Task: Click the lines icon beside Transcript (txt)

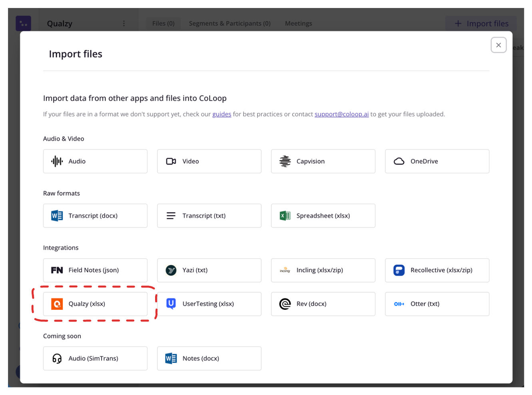Action: tap(171, 215)
